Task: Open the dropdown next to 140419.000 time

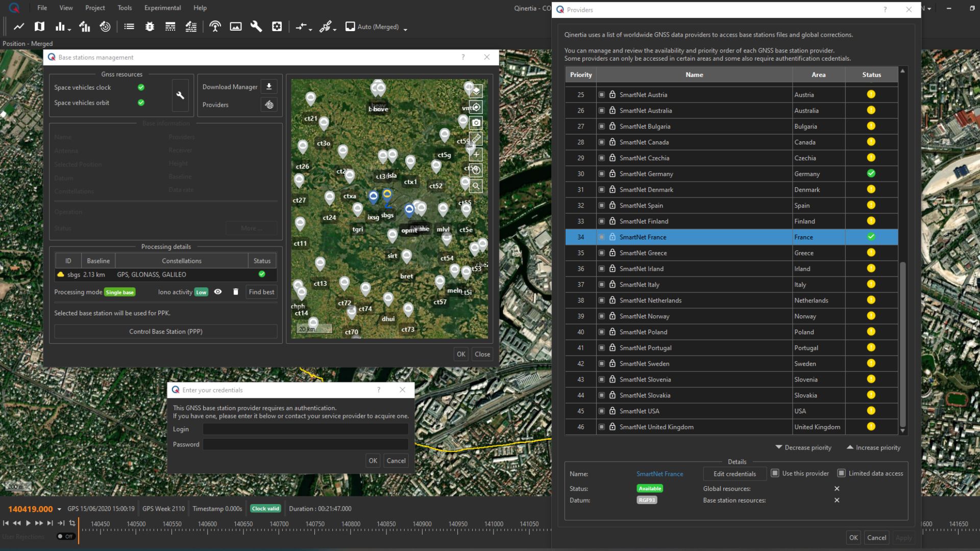Action: [59, 509]
